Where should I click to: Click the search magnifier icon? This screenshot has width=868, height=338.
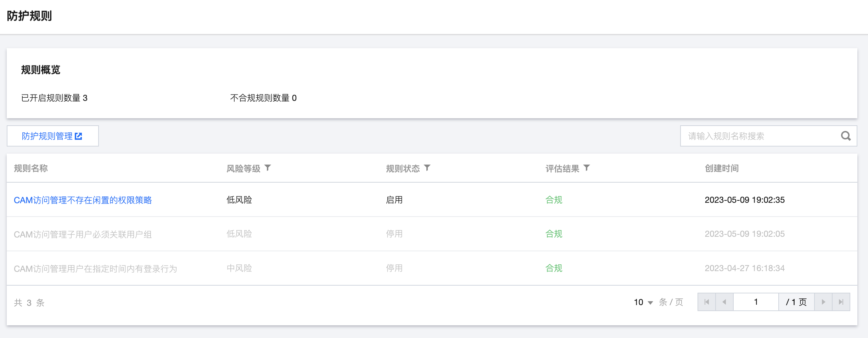(846, 136)
